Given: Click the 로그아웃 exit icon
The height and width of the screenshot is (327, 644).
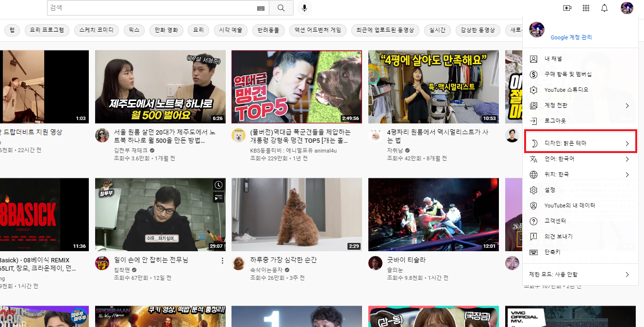Looking at the screenshot, I should tap(533, 121).
